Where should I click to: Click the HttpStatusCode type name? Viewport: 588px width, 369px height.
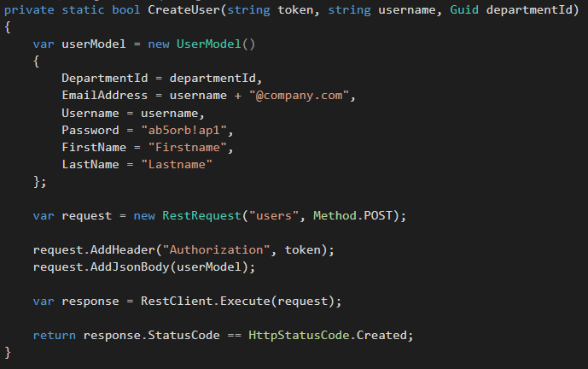(299, 335)
